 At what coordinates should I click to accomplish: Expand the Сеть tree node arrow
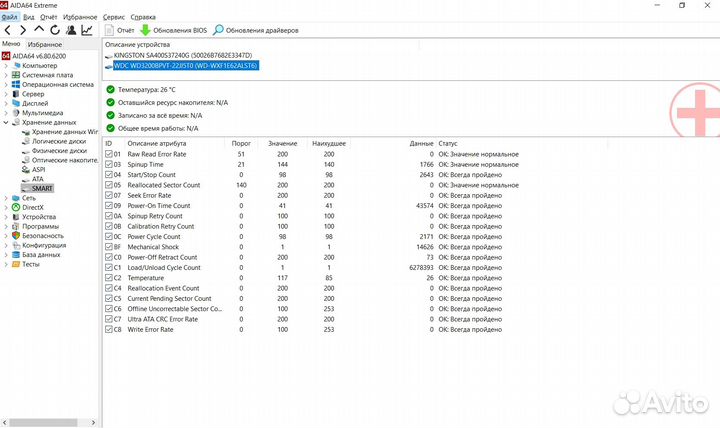click(x=6, y=198)
